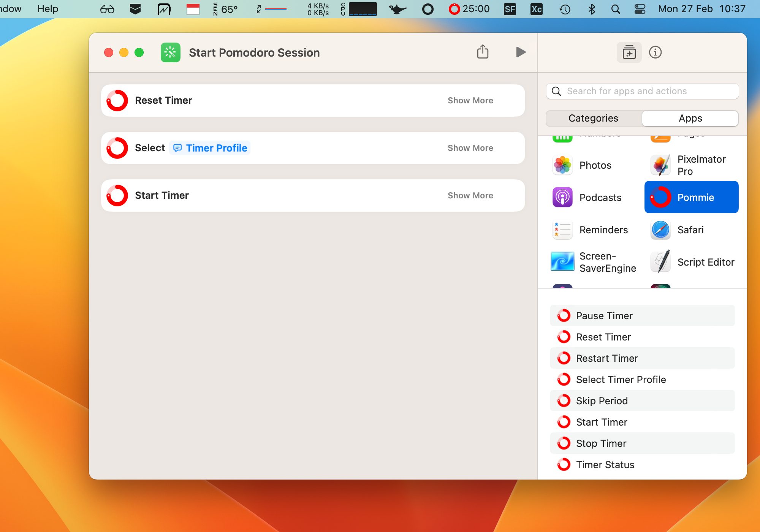This screenshot has height=532, width=760.
Task: Select Pommie in the apps list
Action: (x=691, y=197)
